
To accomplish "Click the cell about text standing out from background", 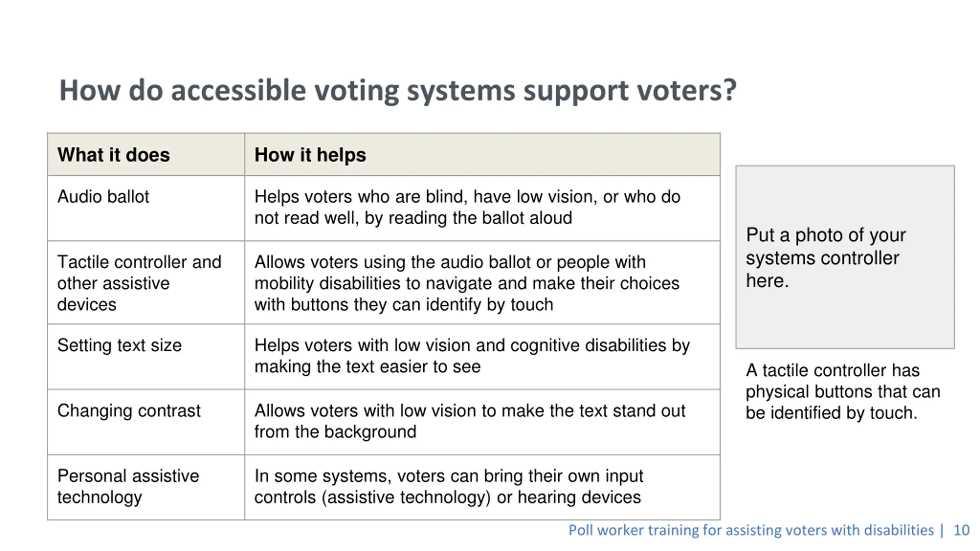I will coord(482,422).
